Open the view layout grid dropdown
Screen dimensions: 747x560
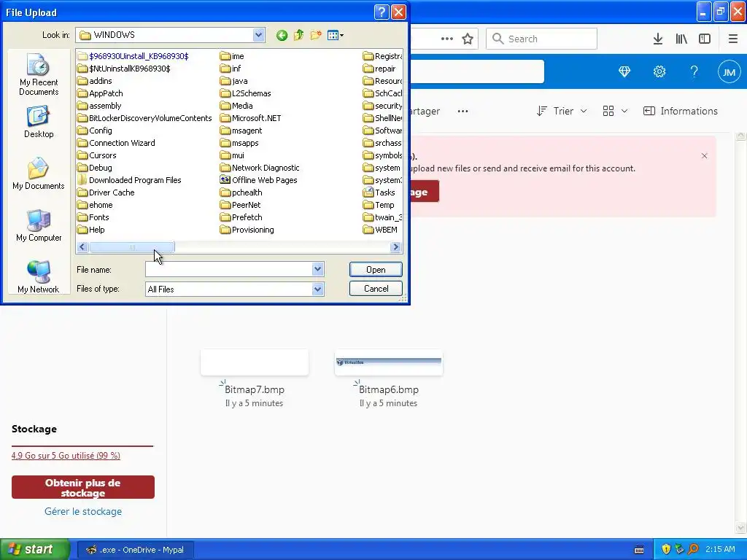(x=614, y=112)
